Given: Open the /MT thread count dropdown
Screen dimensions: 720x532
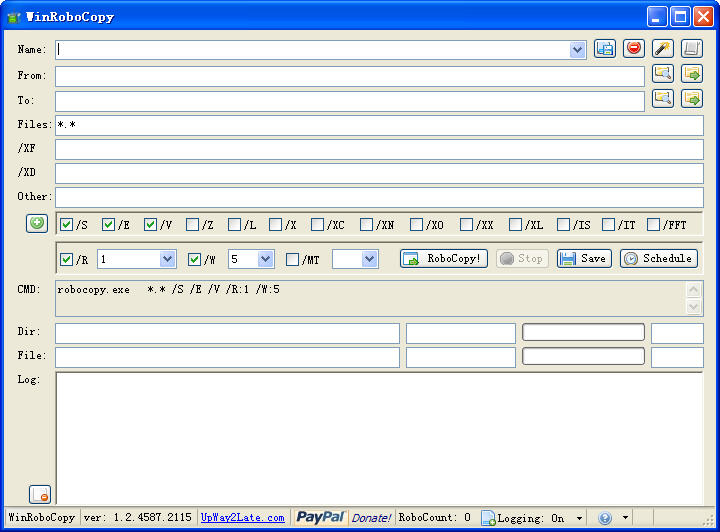Looking at the screenshot, I should pos(370,259).
